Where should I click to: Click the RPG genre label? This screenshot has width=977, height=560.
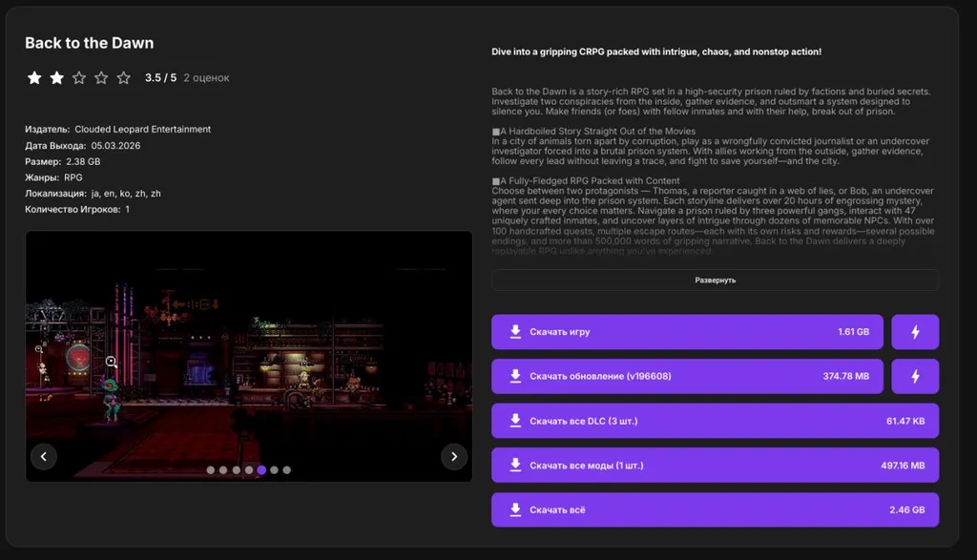pos(73,177)
